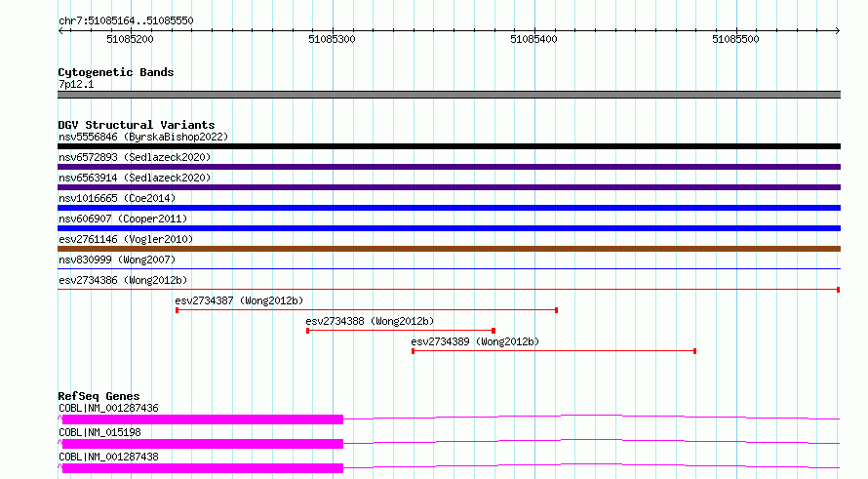Image resolution: width=868 pixels, height=479 pixels.
Task: Select the gray 7p12.1 cytogenetic band bar
Action: tap(449, 95)
